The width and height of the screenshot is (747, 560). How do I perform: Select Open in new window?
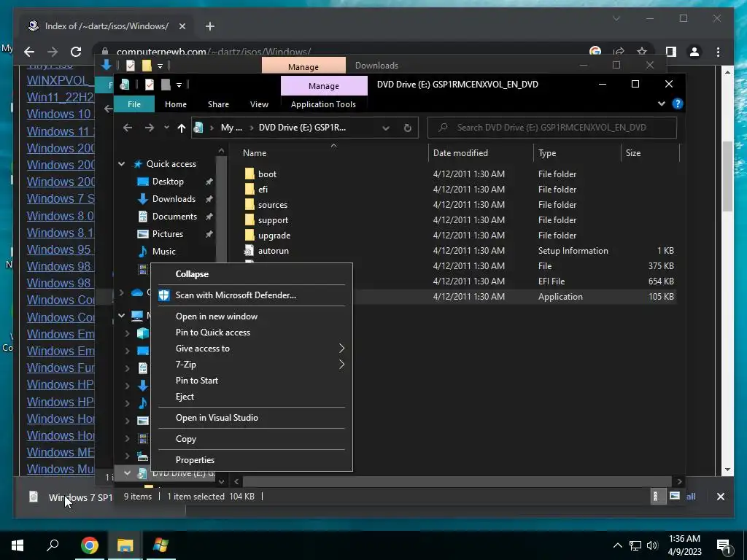coord(217,316)
